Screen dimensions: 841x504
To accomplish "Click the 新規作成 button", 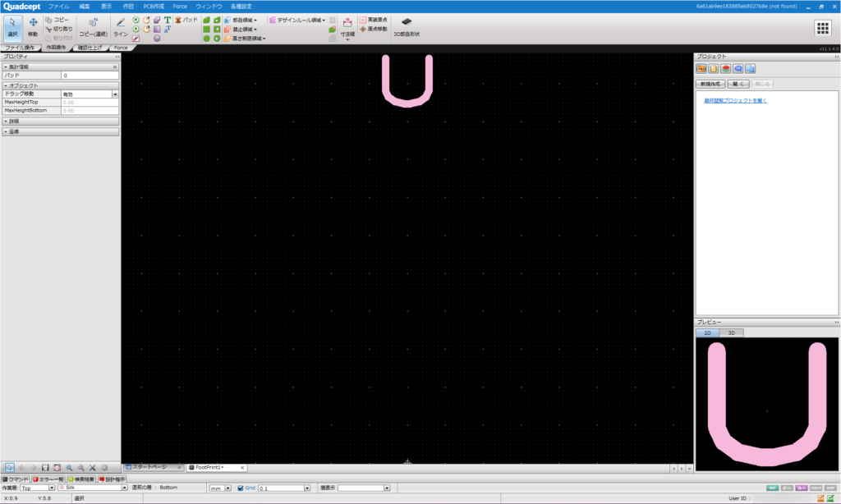I will click(710, 85).
